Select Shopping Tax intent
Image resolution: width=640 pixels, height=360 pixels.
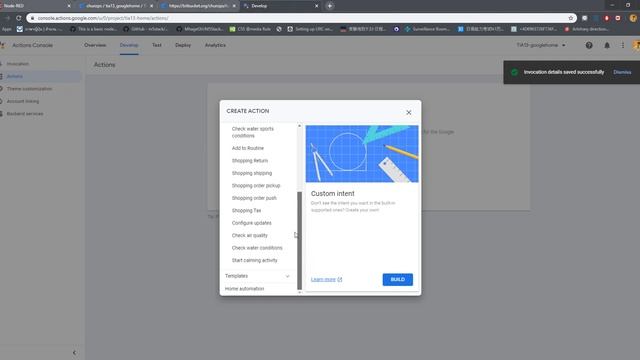coord(246,211)
